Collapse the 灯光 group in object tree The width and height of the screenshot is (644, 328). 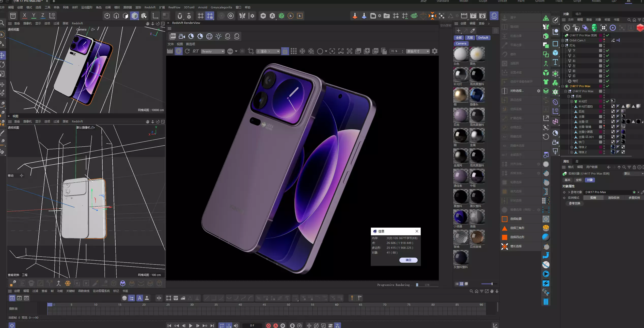[562, 45]
